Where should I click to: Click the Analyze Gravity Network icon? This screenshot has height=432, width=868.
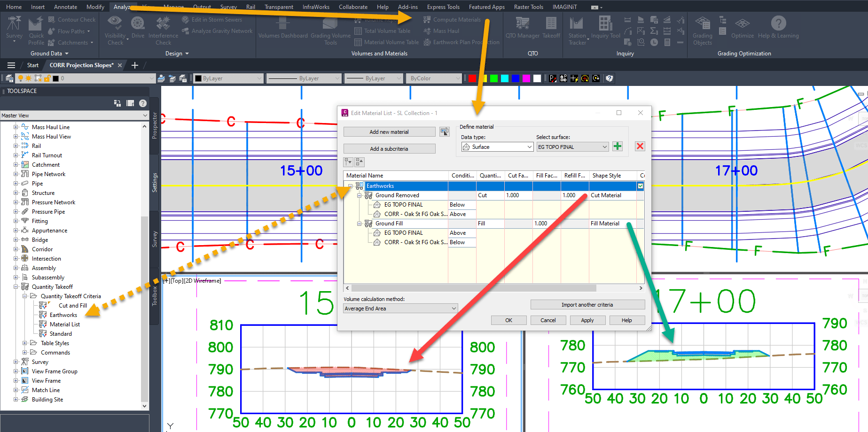click(186, 31)
